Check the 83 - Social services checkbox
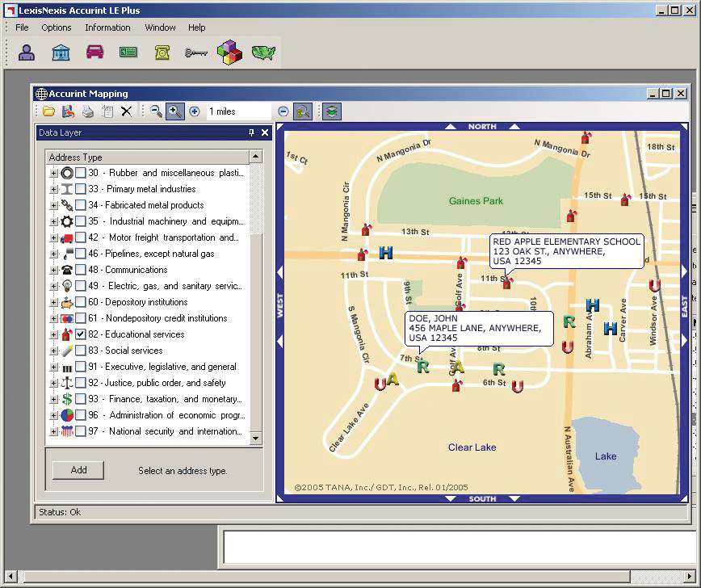701x588 pixels. pos(81,351)
